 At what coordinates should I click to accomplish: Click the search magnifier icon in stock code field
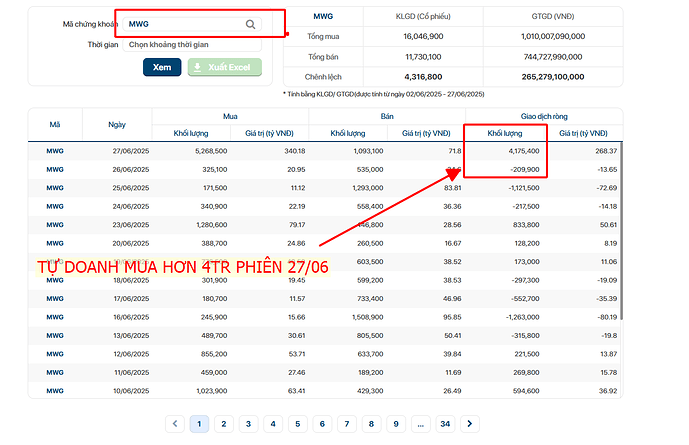[x=250, y=24]
